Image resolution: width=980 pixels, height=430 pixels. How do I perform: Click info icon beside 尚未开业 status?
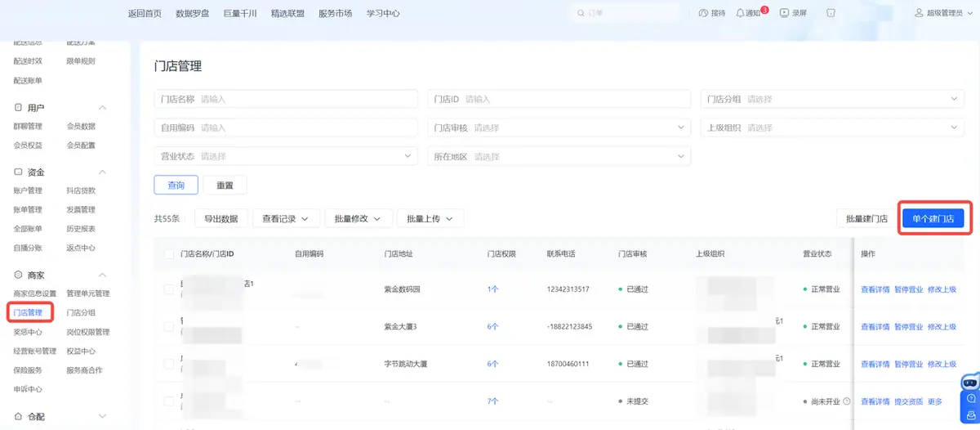(847, 401)
